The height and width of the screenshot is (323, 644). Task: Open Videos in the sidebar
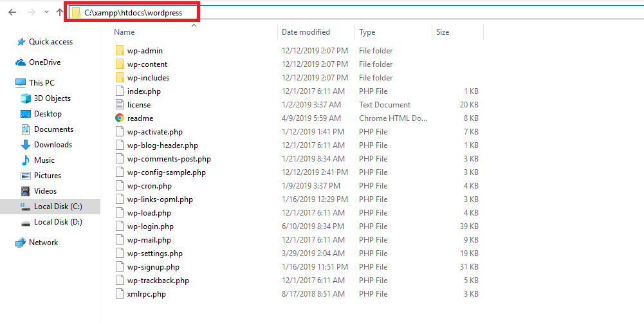point(45,191)
